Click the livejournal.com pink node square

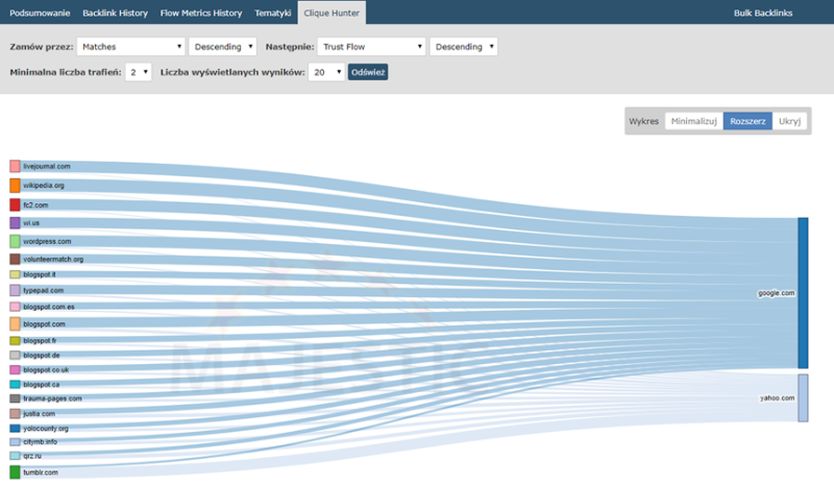click(x=15, y=167)
